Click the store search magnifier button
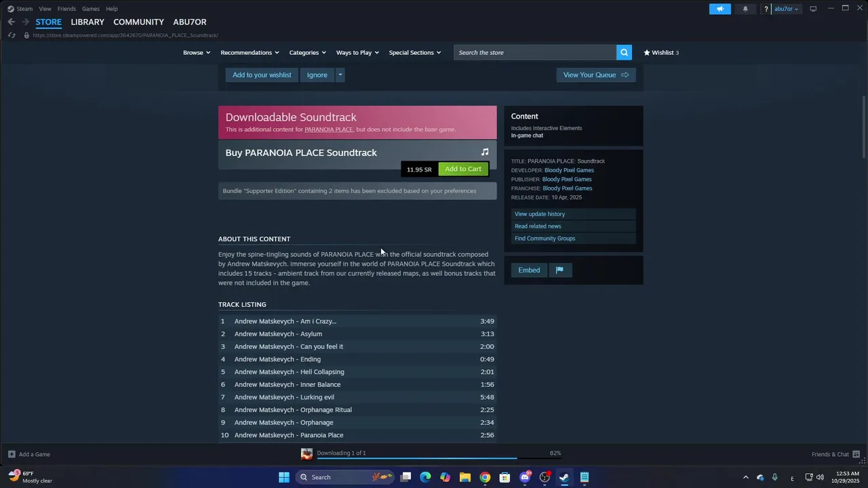 (x=624, y=52)
